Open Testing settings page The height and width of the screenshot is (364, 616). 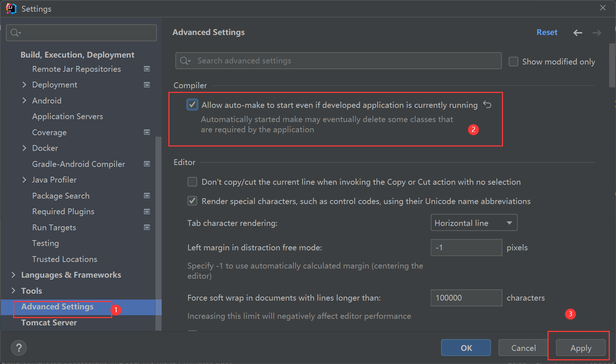45,243
